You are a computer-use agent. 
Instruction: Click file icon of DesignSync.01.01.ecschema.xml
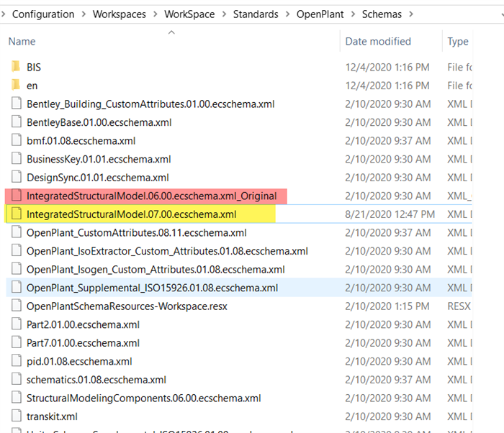[x=17, y=177]
